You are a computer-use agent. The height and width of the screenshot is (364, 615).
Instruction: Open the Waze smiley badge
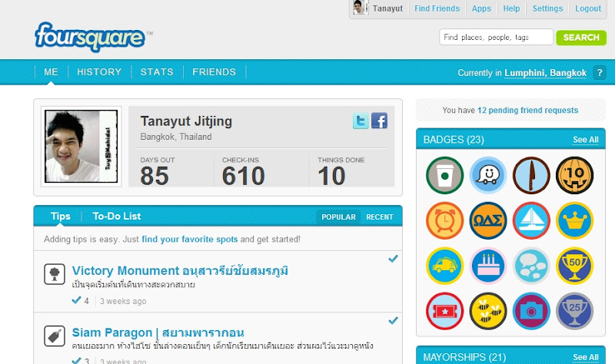[x=488, y=176]
